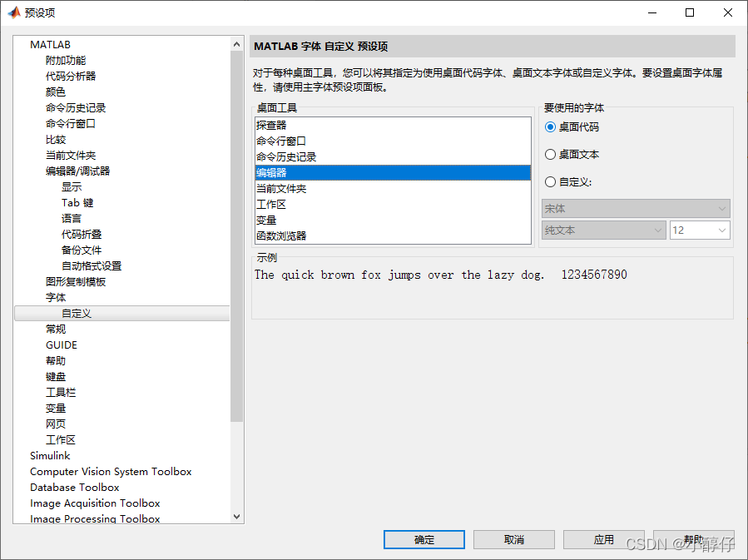
Task: Open 当前文件夹 node in preferences tree
Action: pos(71,155)
